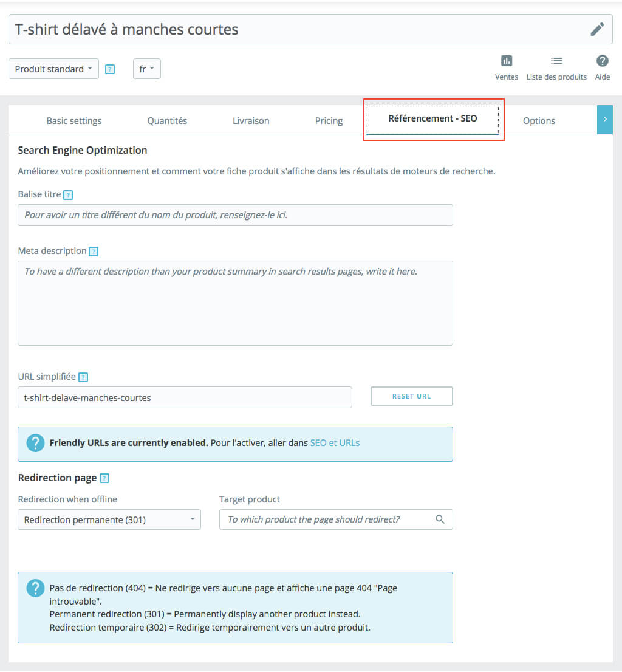Switch to the Pricing tab
The height and width of the screenshot is (672, 622).
tap(329, 121)
